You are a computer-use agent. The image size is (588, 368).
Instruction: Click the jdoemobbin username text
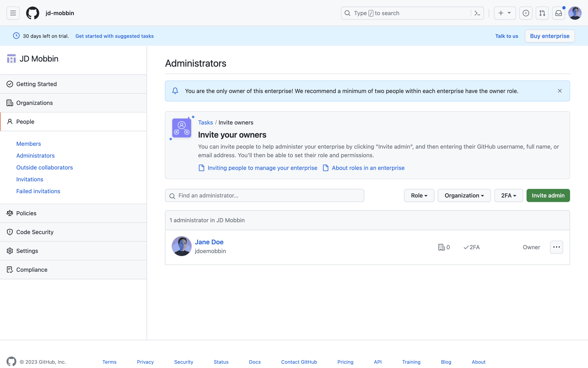click(210, 251)
